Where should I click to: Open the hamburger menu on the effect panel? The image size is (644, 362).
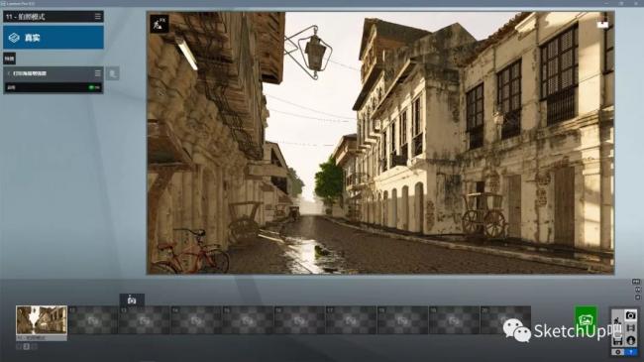click(x=98, y=73)
